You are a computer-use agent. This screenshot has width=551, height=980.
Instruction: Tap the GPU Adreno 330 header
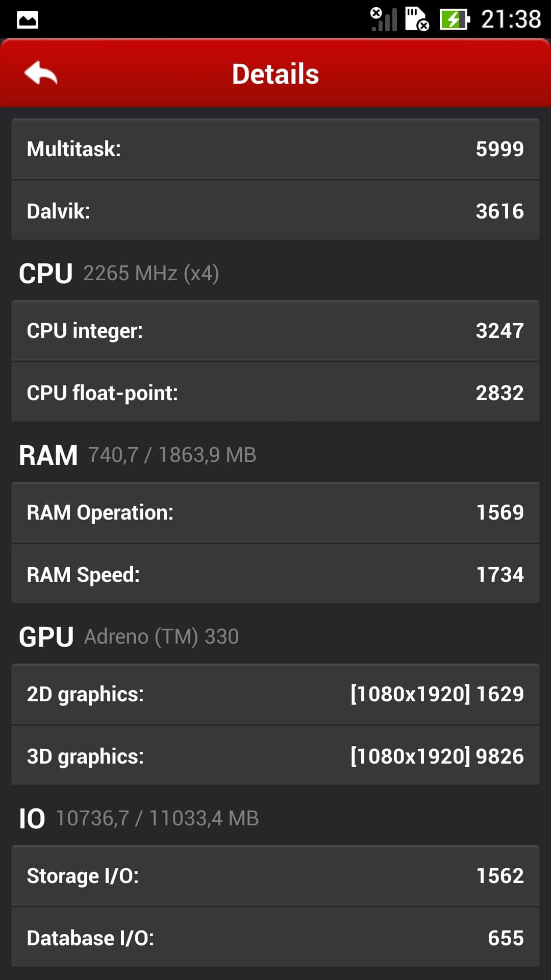[x=129, y=636]
